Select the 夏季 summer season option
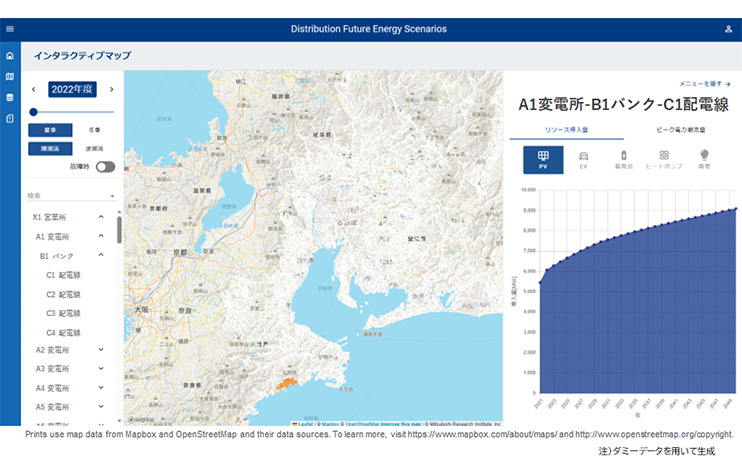Viewport: 742px width, 475px height. (50, 130)
